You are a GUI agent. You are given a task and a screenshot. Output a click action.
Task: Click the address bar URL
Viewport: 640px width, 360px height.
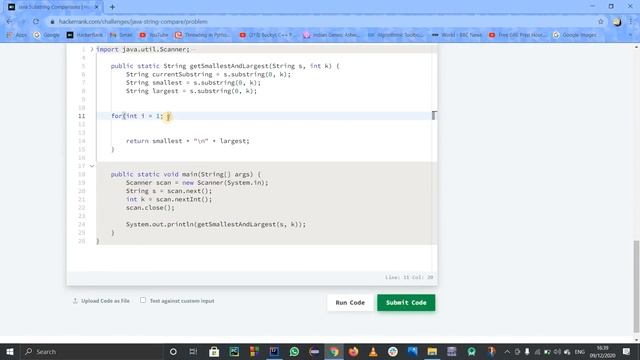pos(133,22)
